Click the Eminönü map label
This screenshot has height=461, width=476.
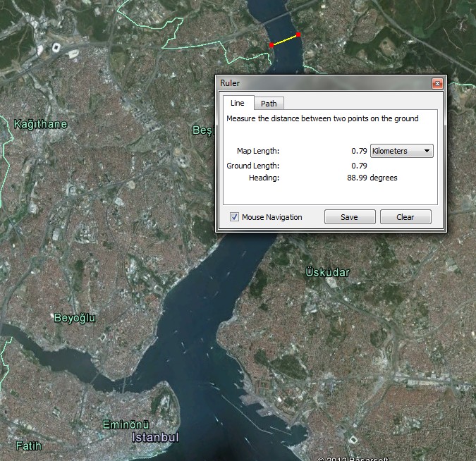coord(126,424)
